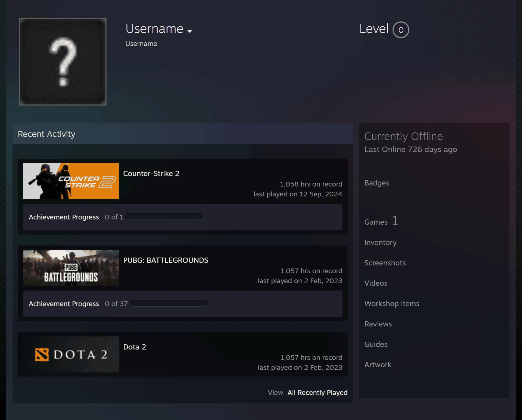
Task: Click "last played on 12 Sep, 2024"
Action: click(x=298, y=194)
